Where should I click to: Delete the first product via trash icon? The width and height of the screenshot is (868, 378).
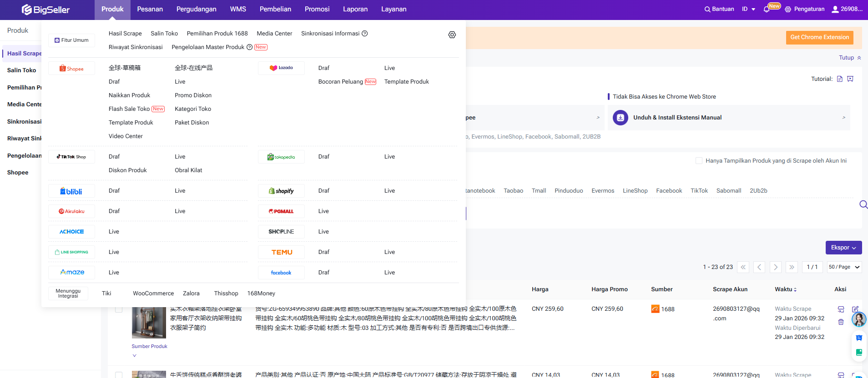click(841, 322)
